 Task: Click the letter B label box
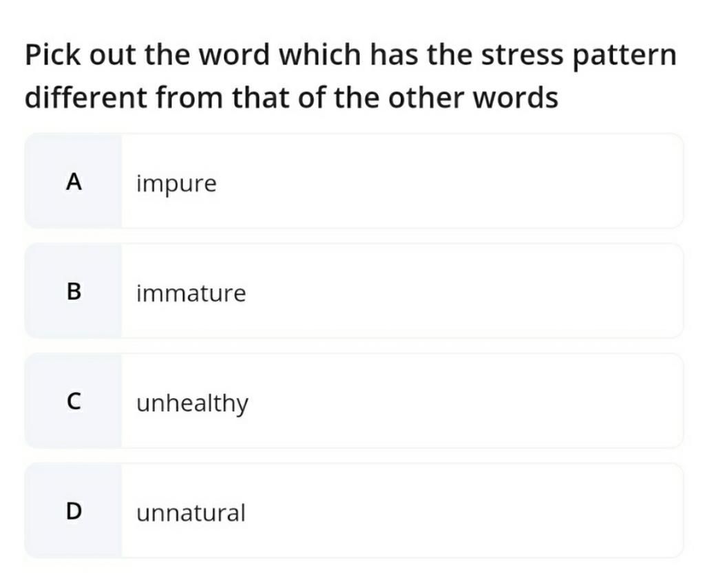point(73,291)
